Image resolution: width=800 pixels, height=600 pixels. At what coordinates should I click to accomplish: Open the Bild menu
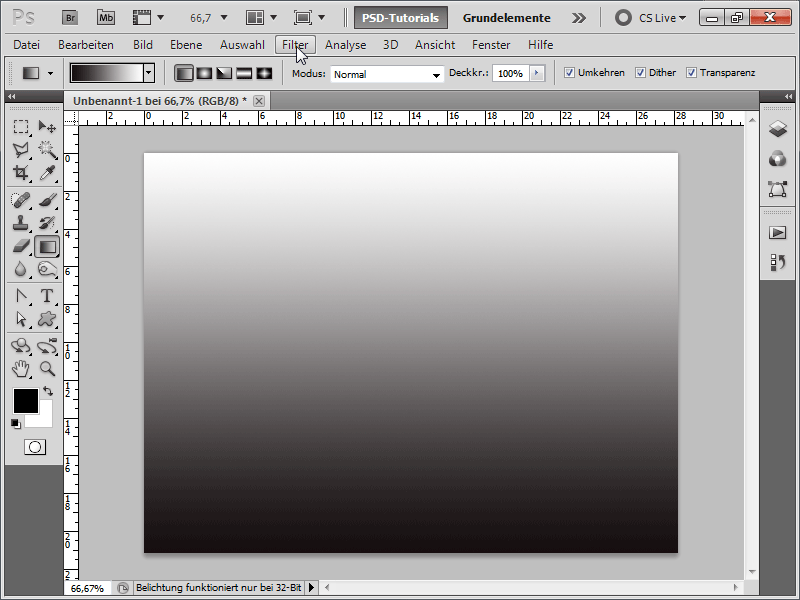click(x=143, y=45)
